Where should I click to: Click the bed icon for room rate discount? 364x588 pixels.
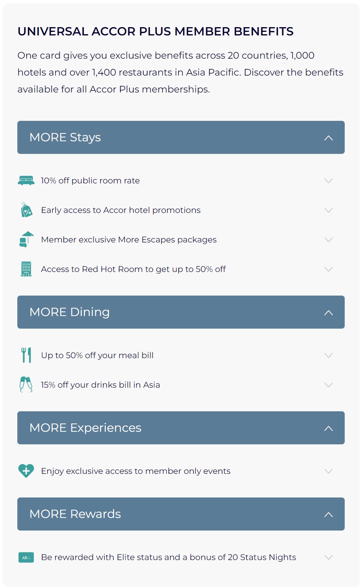tap(26, 181)
